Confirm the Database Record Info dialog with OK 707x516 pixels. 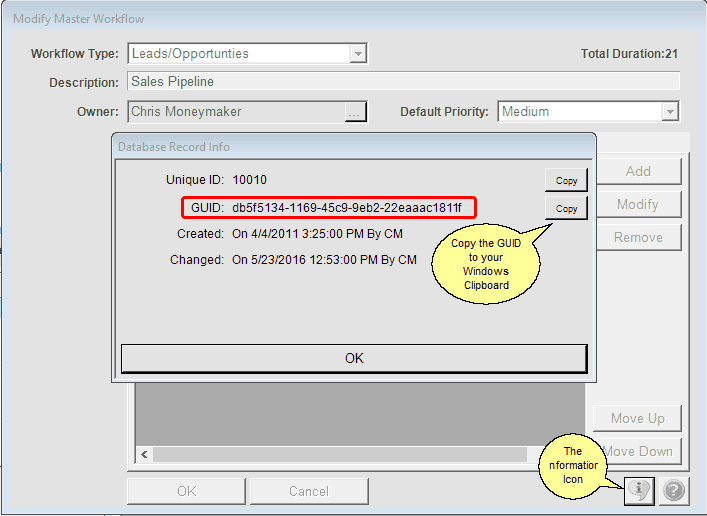coord(354,358)
